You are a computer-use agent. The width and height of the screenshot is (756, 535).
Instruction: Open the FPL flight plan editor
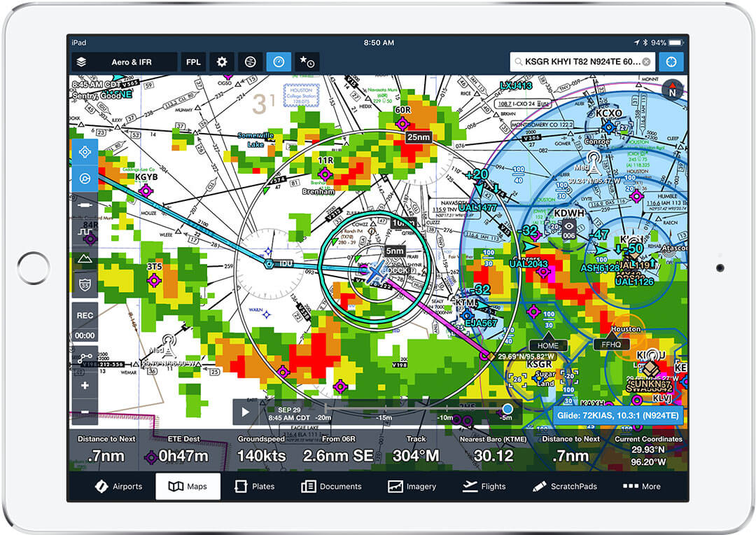coord(193,62)
